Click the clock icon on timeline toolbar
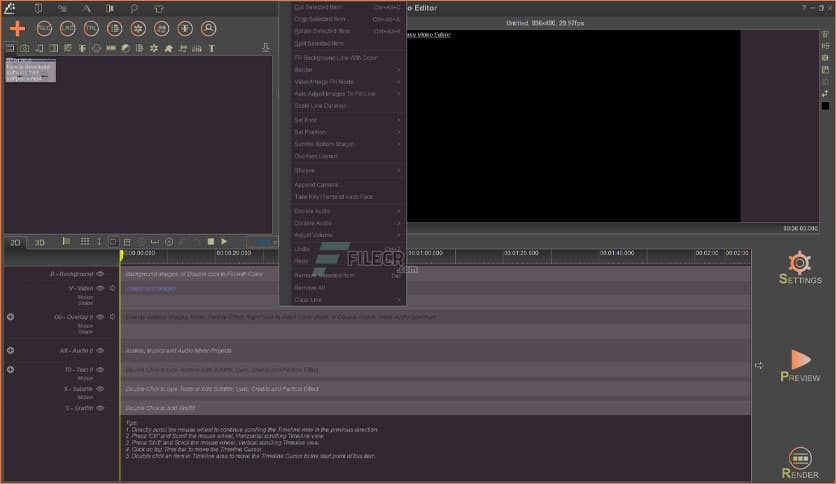Screen dimensions: 836x484 [x=169, y=242]
